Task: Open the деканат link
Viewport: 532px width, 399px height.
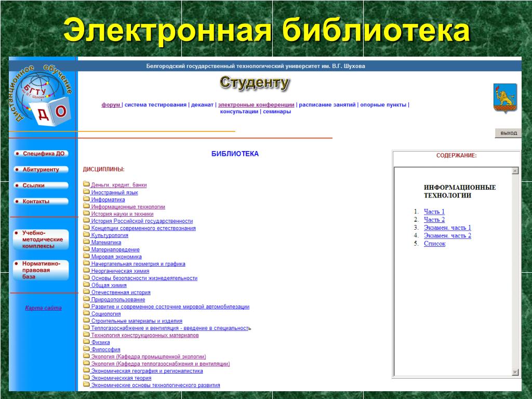Action: [202, 105]
